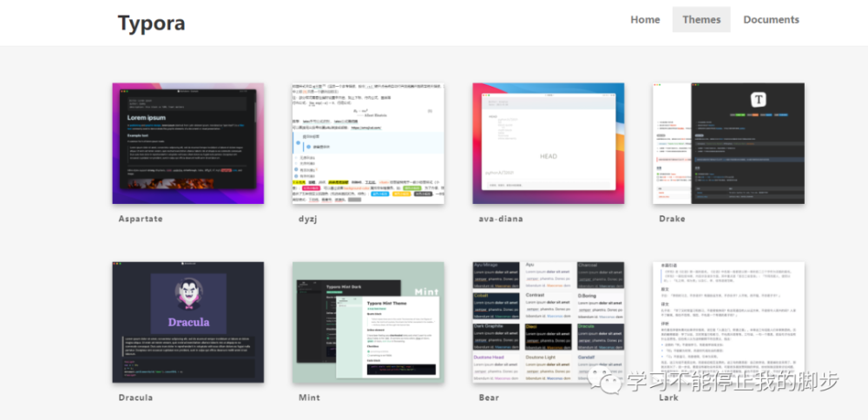This screenshot has height=420, width=868.
Task: Click the dyzj theme name link
Action: tap(308, 220)
